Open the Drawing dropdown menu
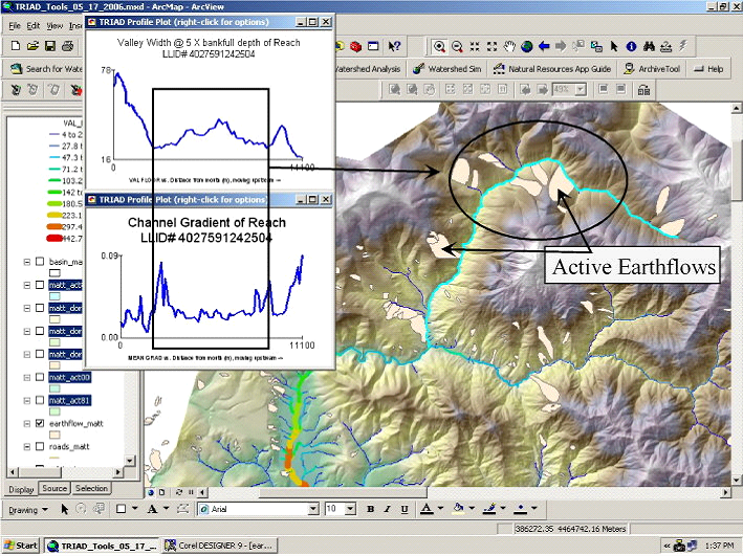This screenshot has height=556, width=743. tap(28, 510)
